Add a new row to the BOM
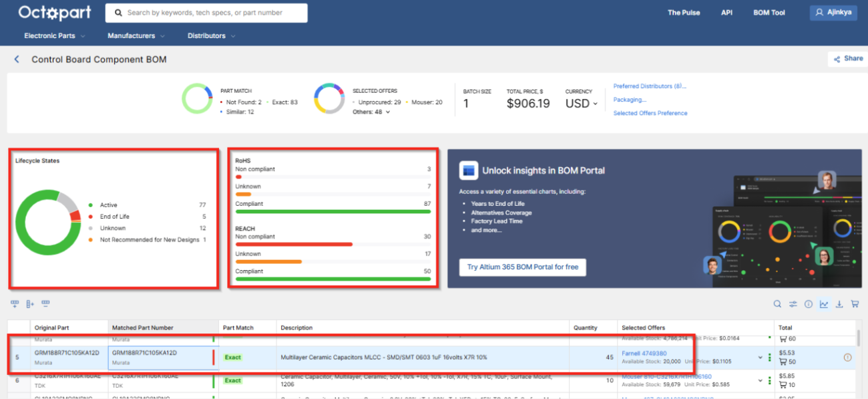The width and height of the screenshot is (868, 399). (15, 303)
